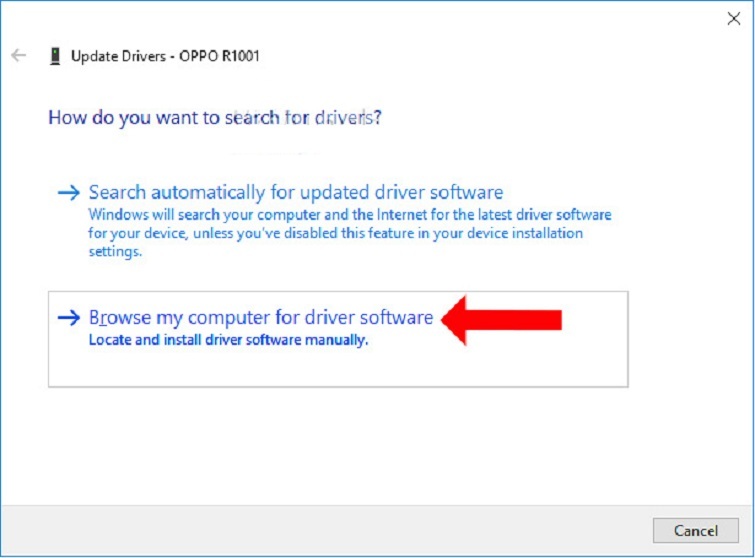This screenshot has width=755, height=558.
Task: Click the 'Locate and install driver software manually' text
Action: click(x=228, y=340)
